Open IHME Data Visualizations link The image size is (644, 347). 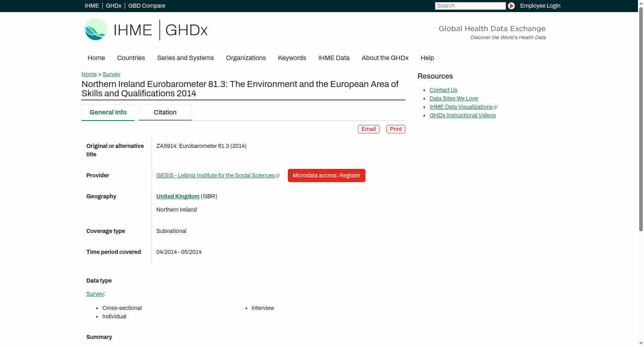pos(461,107)
